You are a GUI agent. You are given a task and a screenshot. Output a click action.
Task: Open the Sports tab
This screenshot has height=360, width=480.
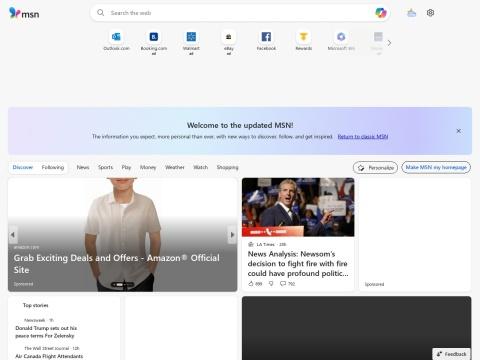[x=105, y=167]
